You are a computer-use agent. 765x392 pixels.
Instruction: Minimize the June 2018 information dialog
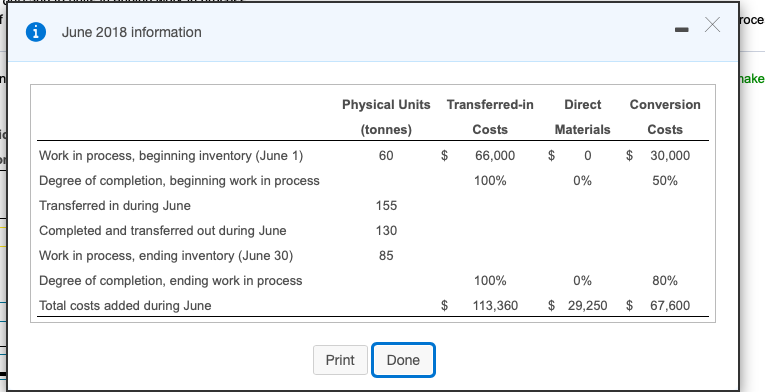click(x=682, y=30)
